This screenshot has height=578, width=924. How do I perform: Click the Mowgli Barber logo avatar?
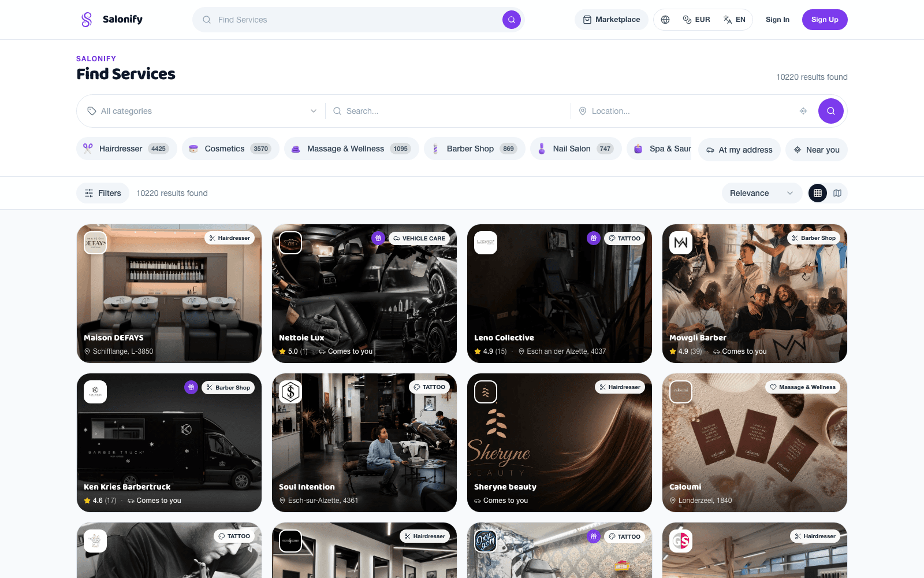point(681,243)
